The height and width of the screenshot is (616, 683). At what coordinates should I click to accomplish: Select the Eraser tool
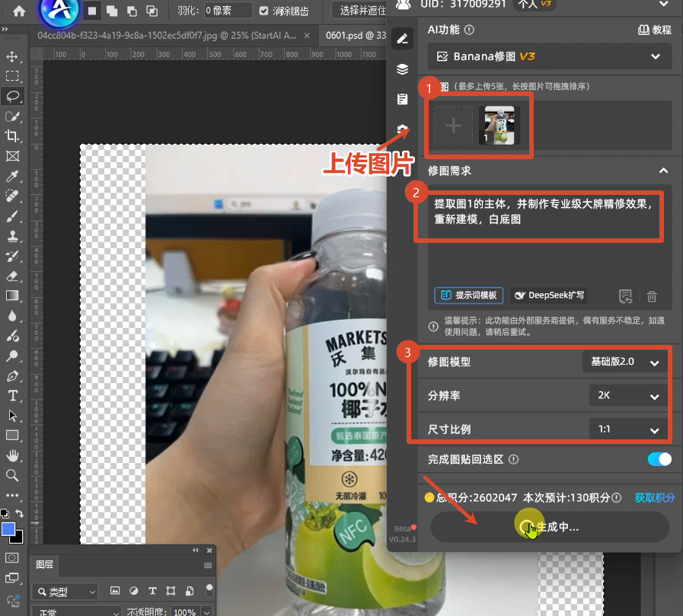pos(12,276)
